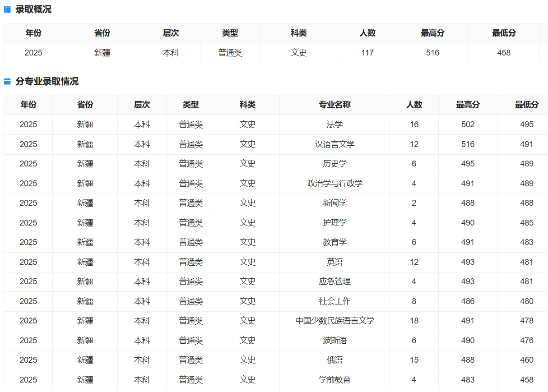Click 2025 in the 学前教育 row

point(28,380)
